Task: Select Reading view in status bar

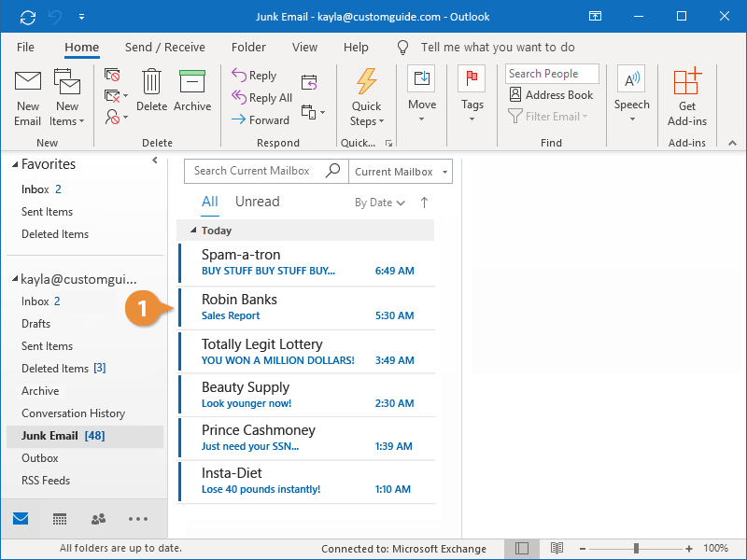Action: pos(557,549)
